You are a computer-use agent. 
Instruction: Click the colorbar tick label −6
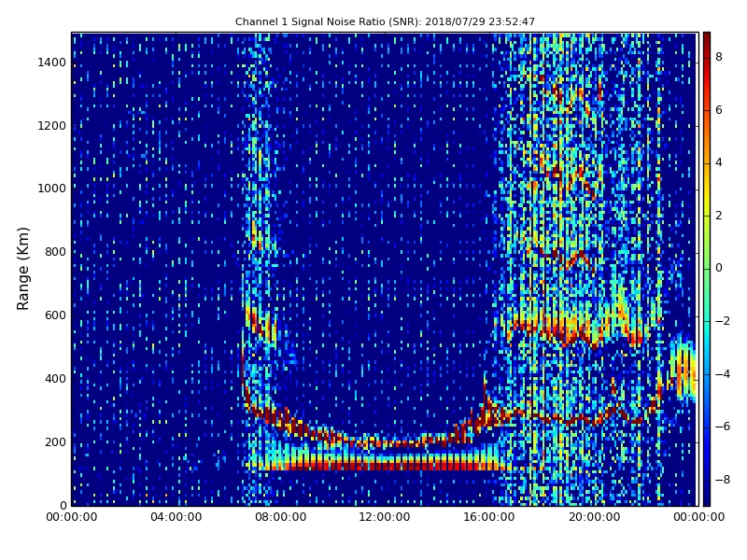click(x=723, y=427)
